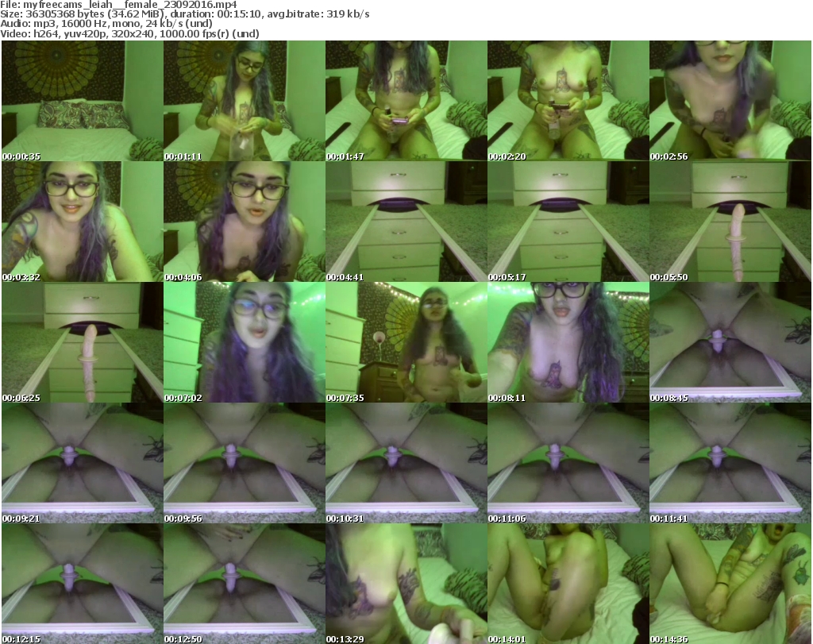Viewport: 813px width, 644px height.
Task: Pick the frame stamped 00:06:25
Action: (x=83, y=342)
